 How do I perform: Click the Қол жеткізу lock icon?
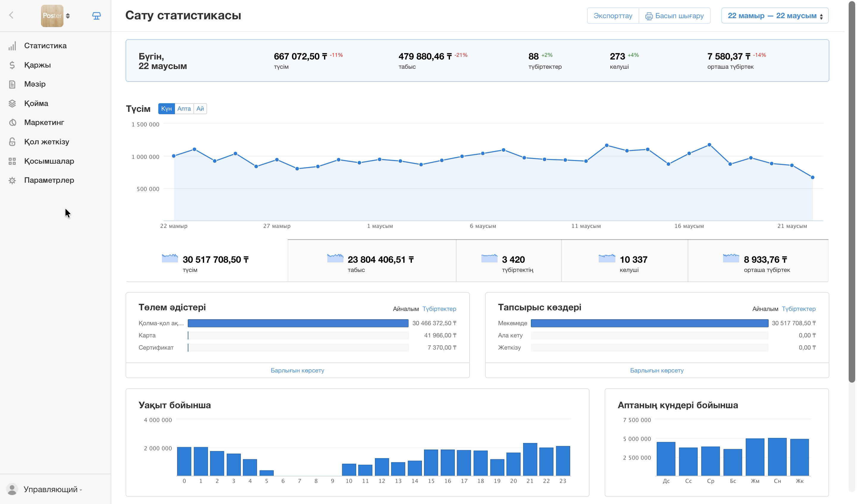[12, 142]
